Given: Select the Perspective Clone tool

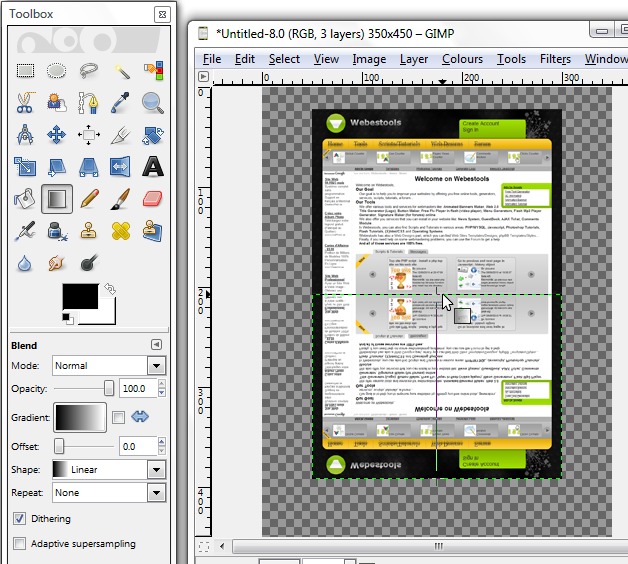Looking at the screenshot, I should tap(153, 231).
